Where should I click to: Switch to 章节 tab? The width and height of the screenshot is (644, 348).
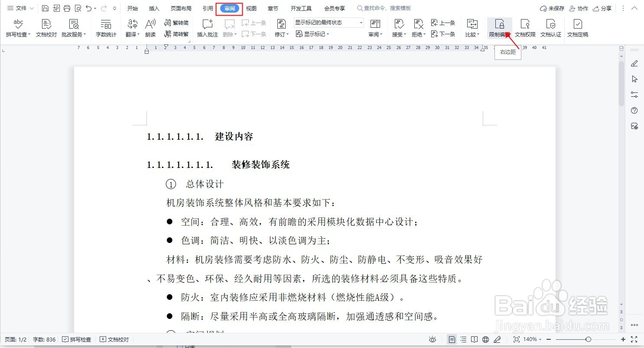click(273, 8)
